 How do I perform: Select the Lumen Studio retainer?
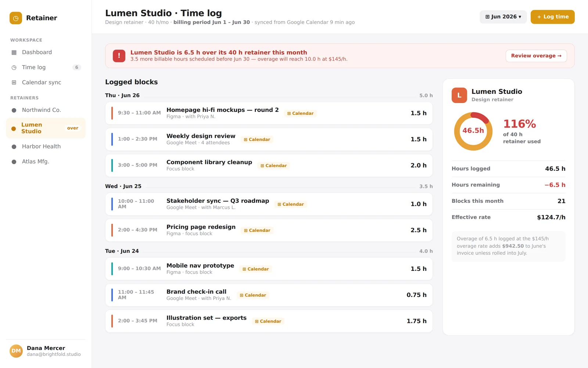[x=46, y=128]
